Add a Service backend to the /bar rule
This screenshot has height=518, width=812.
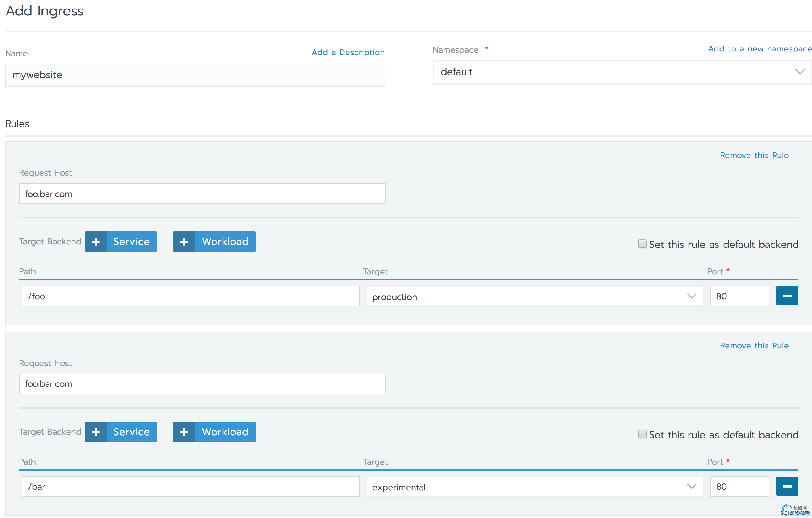pyautogui.click(x=121, y=432)
